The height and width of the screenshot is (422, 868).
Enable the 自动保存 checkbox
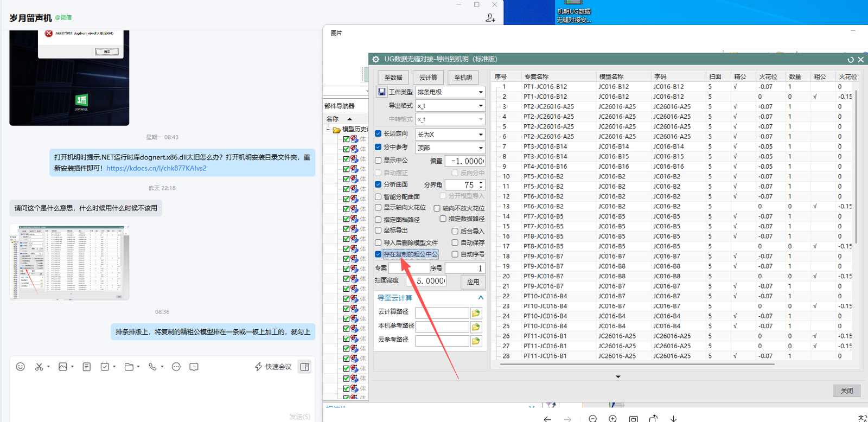click(455, 242)
